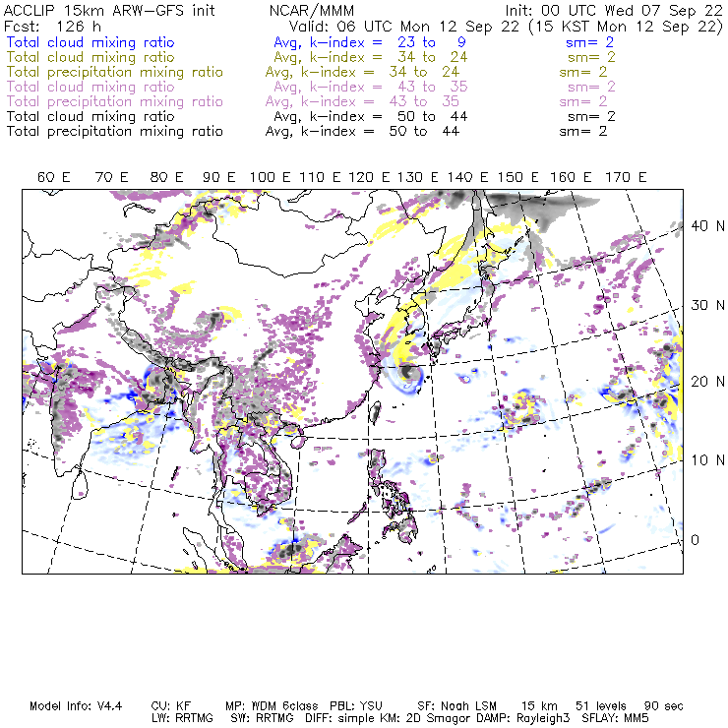
Task: Click the pink 'Avg, k-index = 43 to 35' cloud line
Action: coord(371,87)
